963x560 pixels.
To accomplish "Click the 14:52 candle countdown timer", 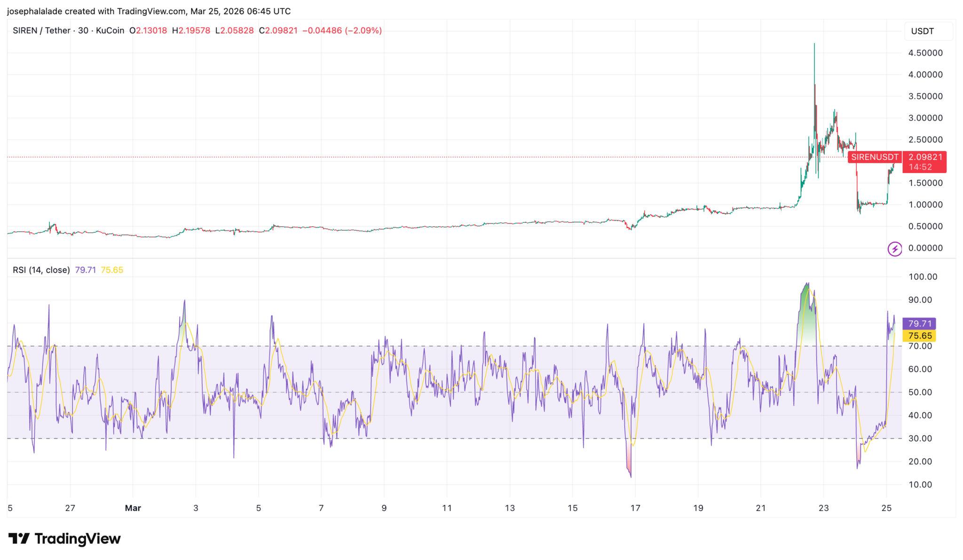I will pyautogui.click(x=920, y=167).
